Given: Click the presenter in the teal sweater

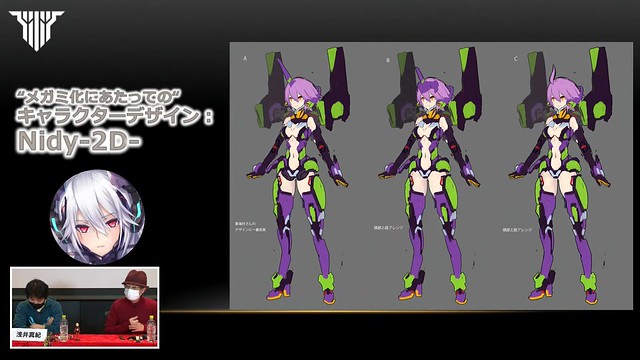Looking at the screenshot, I should click(x=37, y=306).
